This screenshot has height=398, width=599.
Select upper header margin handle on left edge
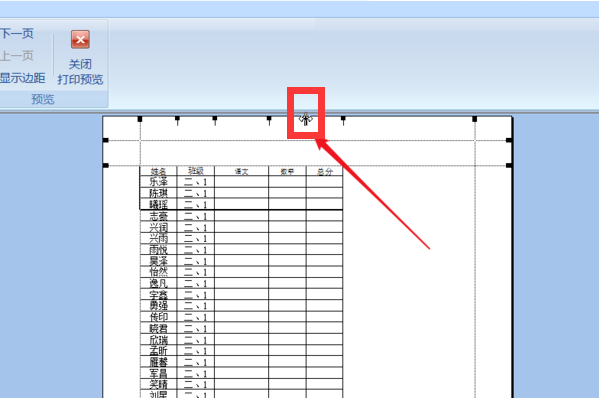click(x=106, y=140)
